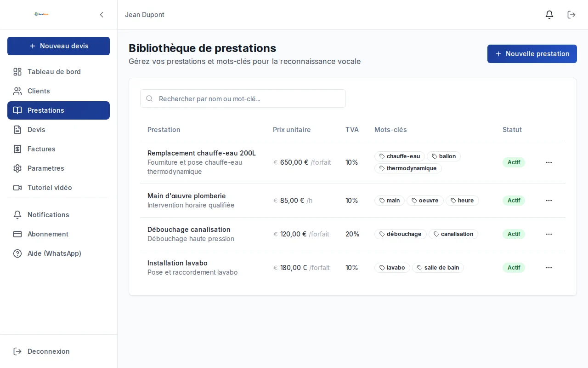The width and height of the screenshot is (588, 368).
Task: Click the Prix unitaire column header
Action: point(292,130)
